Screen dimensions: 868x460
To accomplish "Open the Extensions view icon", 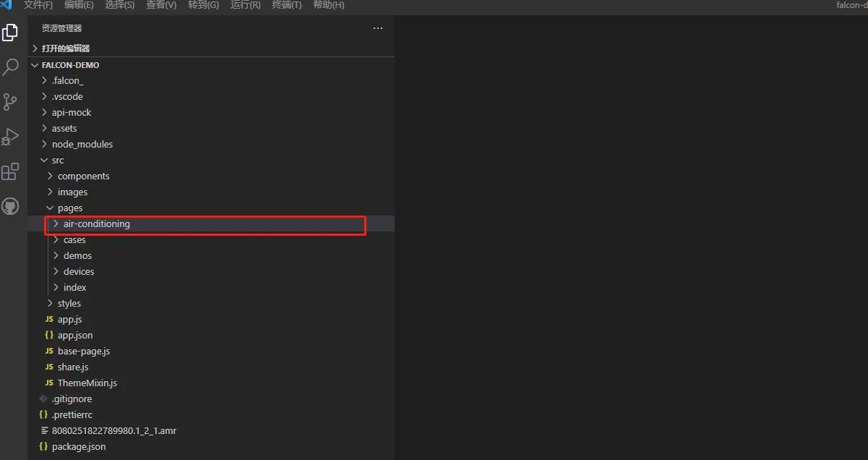I will (x=10, y=171).
